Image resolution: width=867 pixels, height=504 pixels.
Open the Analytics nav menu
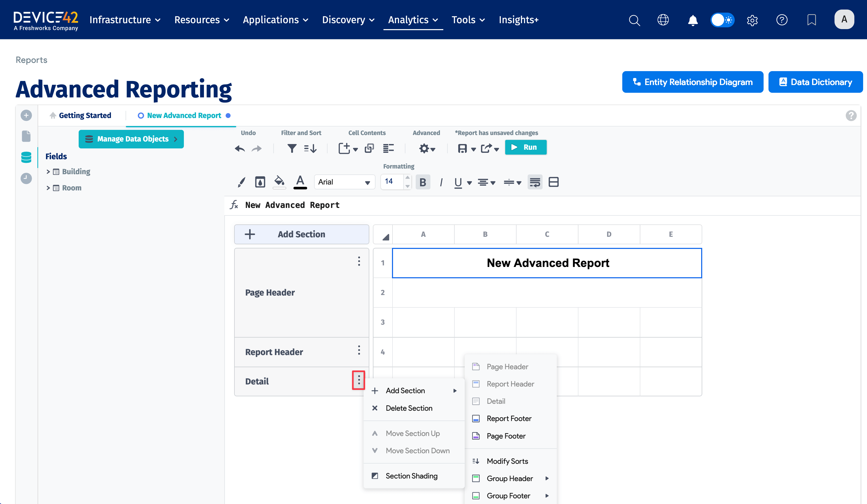tap(413, 20)
